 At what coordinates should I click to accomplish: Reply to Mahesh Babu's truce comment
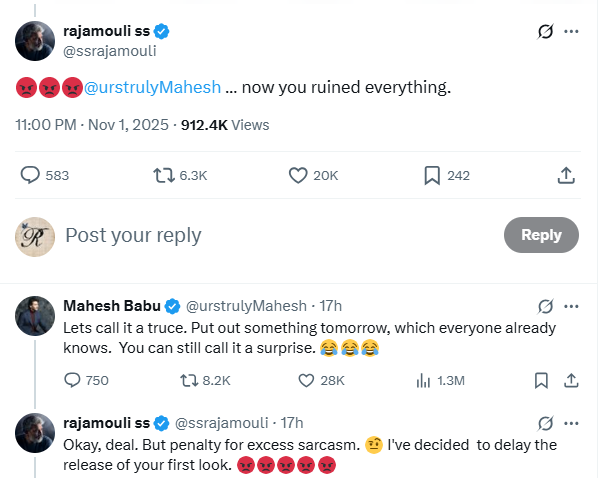72,380
